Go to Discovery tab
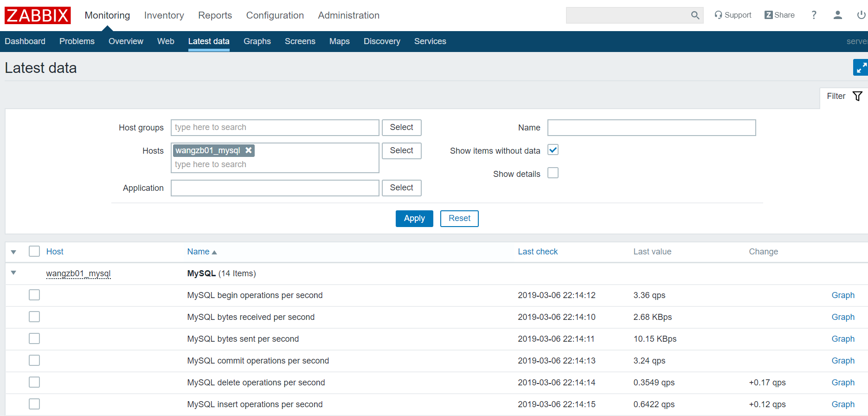The width and height of the screenshot is (868, 416). click(x=382, y=41)
